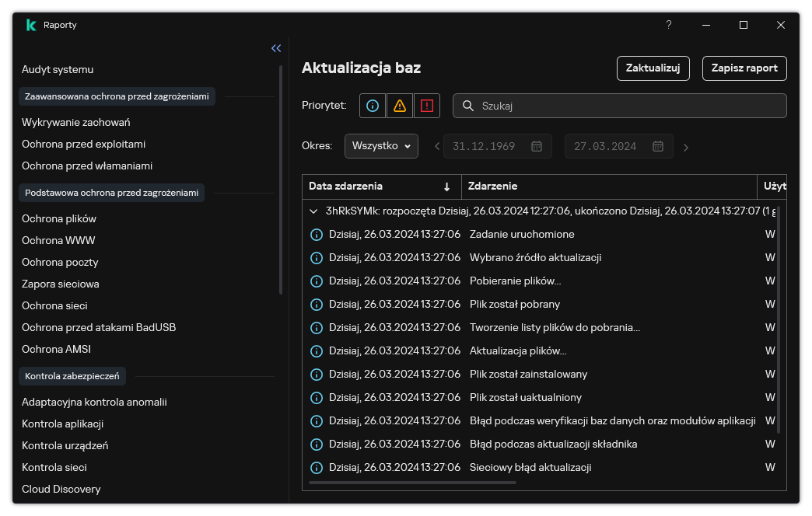The height and width of the screenshot is (516, 812).
Task: Go to previous period using left arrow
Action: click(x=436, y=146)
